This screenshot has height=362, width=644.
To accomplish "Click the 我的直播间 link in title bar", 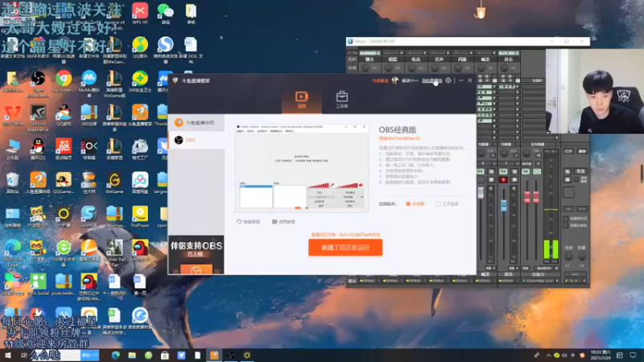I will coord(431,81).
